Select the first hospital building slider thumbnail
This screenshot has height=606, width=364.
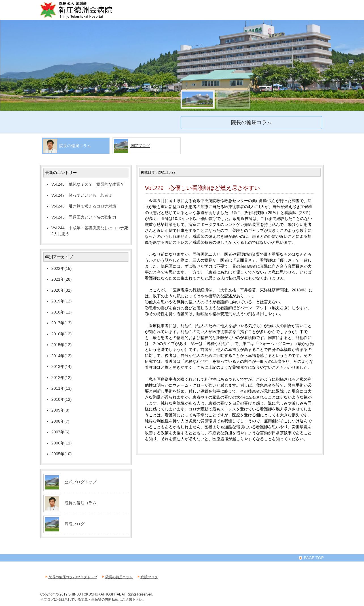point(198,99)
